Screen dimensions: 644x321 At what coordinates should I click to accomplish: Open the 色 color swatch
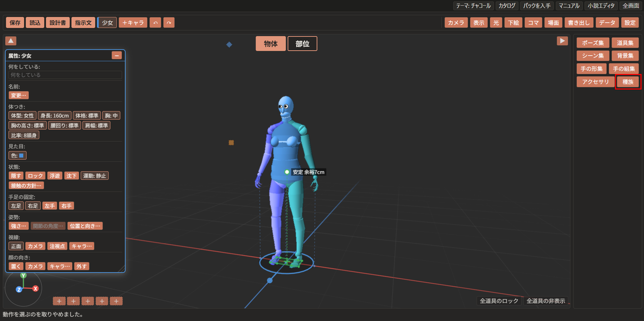pos(18,156)
